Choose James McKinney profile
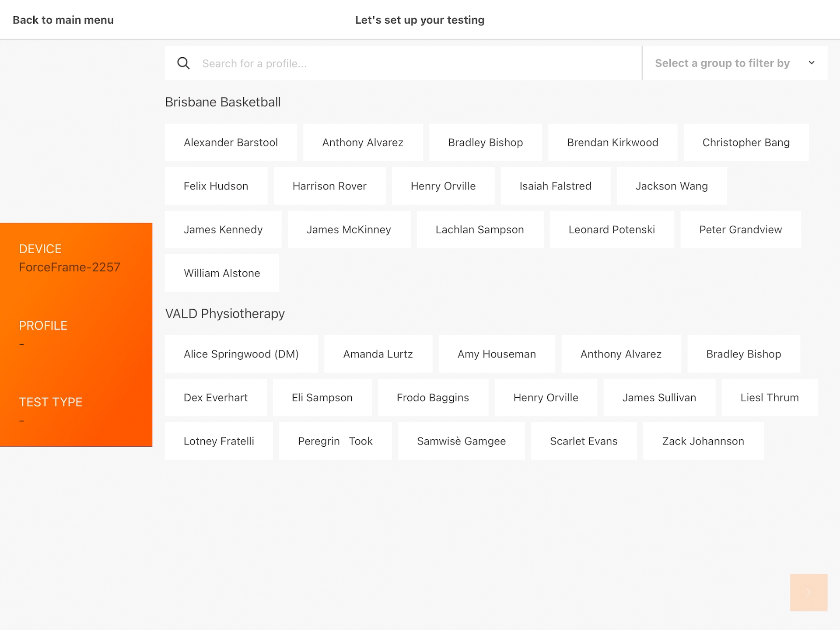 pyautogui.click(x=349, y=230)
